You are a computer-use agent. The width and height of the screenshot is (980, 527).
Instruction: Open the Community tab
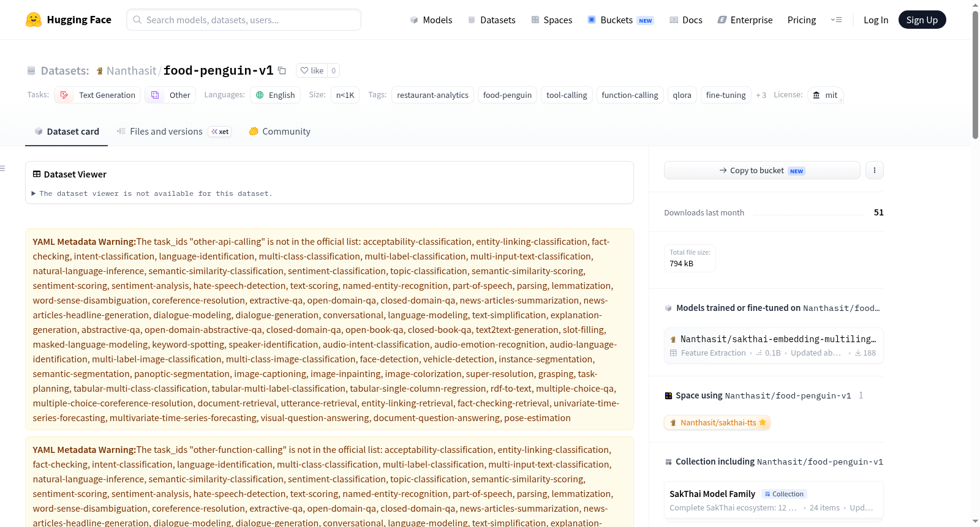pyautogui.click(x=279, y=132)
